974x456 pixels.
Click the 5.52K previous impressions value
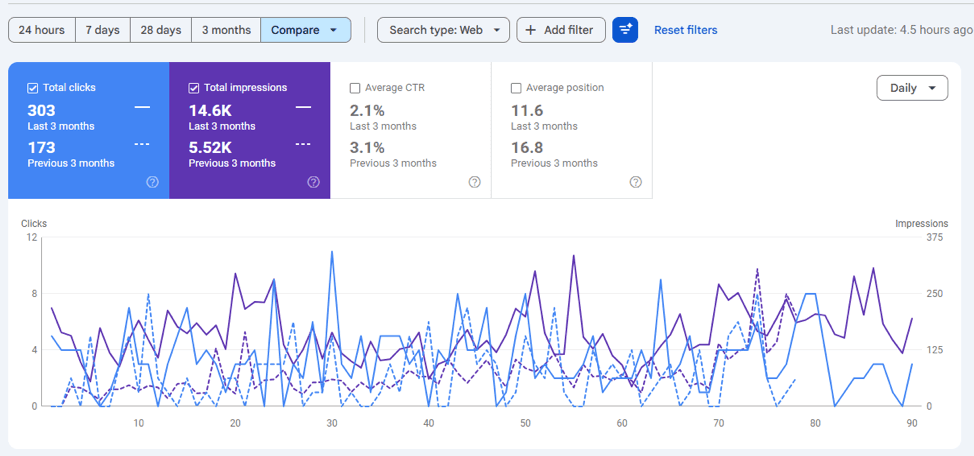(x=210, y=148)
